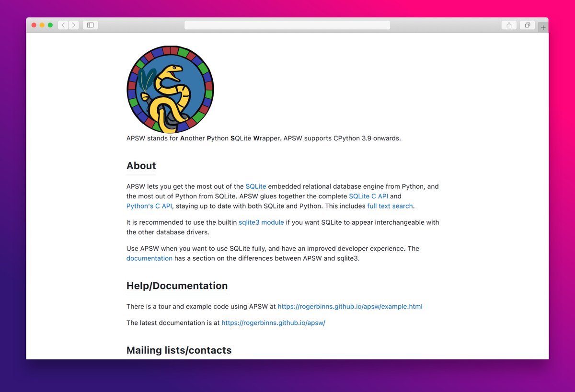
Task: Click the About heading
Action: coord(141,166)
